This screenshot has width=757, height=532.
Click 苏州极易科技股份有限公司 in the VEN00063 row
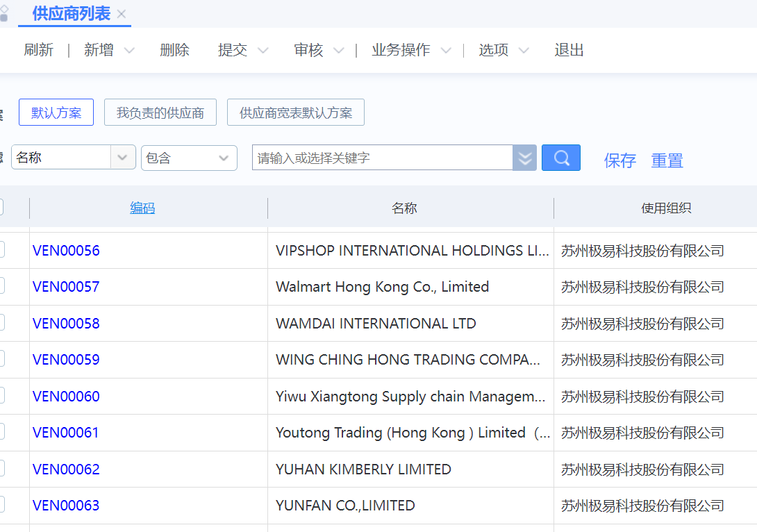[642, 506]
